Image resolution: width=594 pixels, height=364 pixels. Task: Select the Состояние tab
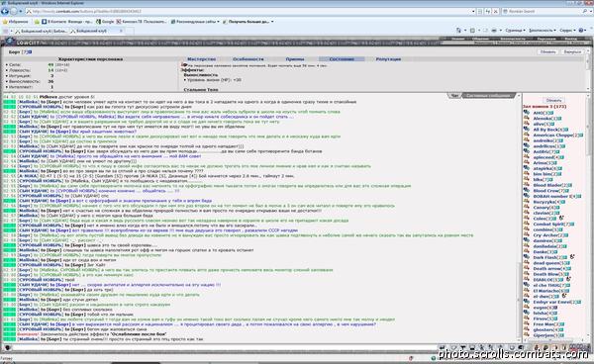[x=342, y=59]
